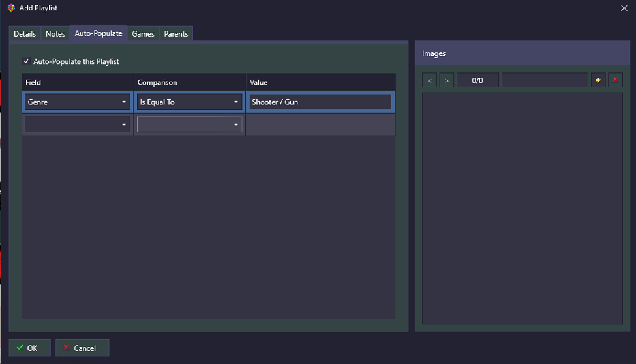Switch to the Notes tab

(x=55, y=34)
